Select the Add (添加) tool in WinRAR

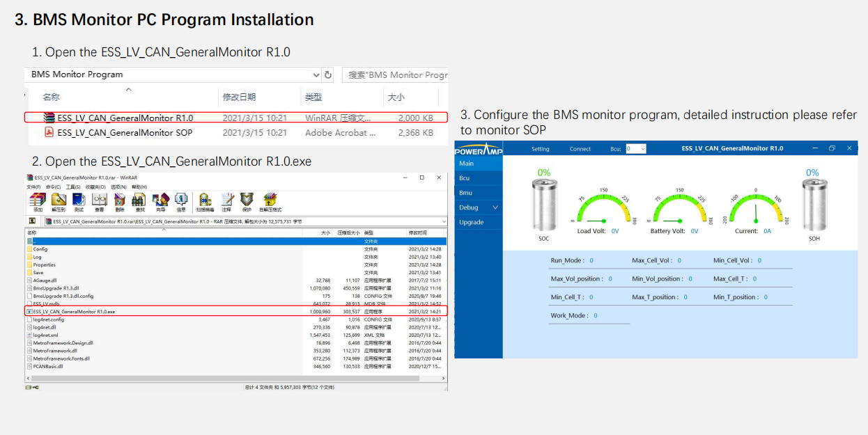pos(37,201)
